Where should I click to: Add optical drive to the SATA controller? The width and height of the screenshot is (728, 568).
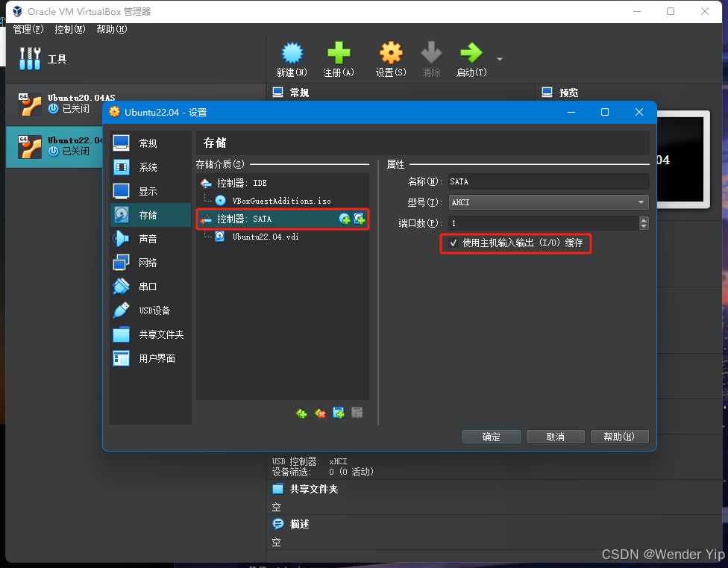(345, 219)
